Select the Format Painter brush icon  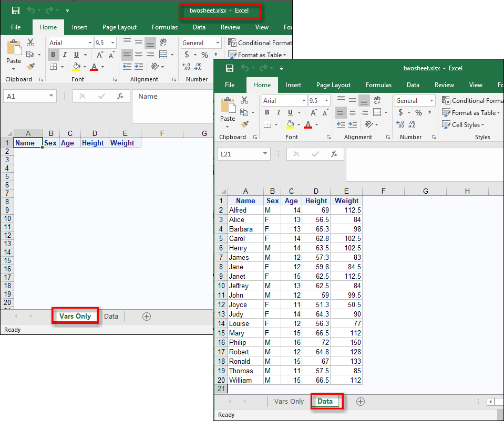245,124
